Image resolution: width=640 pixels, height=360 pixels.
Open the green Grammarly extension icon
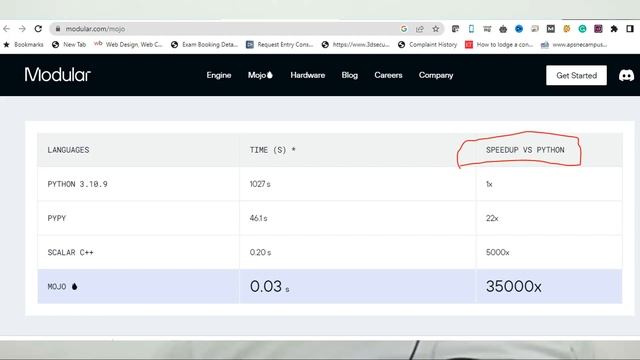(582, 29)
